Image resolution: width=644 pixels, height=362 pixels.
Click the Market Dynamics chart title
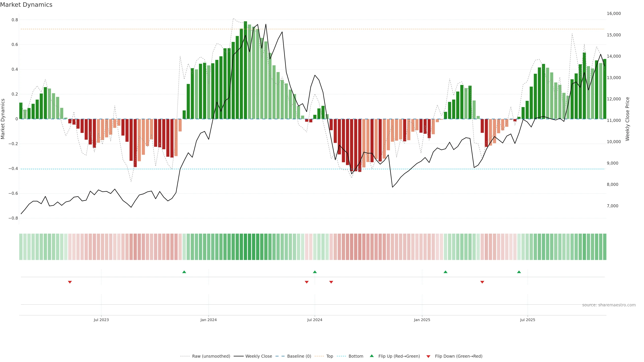[x=26, y=5]
